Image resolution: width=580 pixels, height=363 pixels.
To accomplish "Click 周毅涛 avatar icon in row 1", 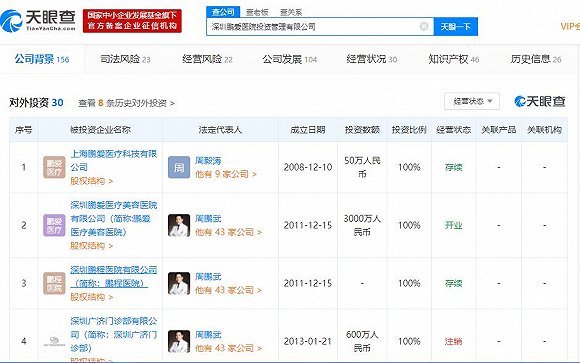I will point(179,167).
